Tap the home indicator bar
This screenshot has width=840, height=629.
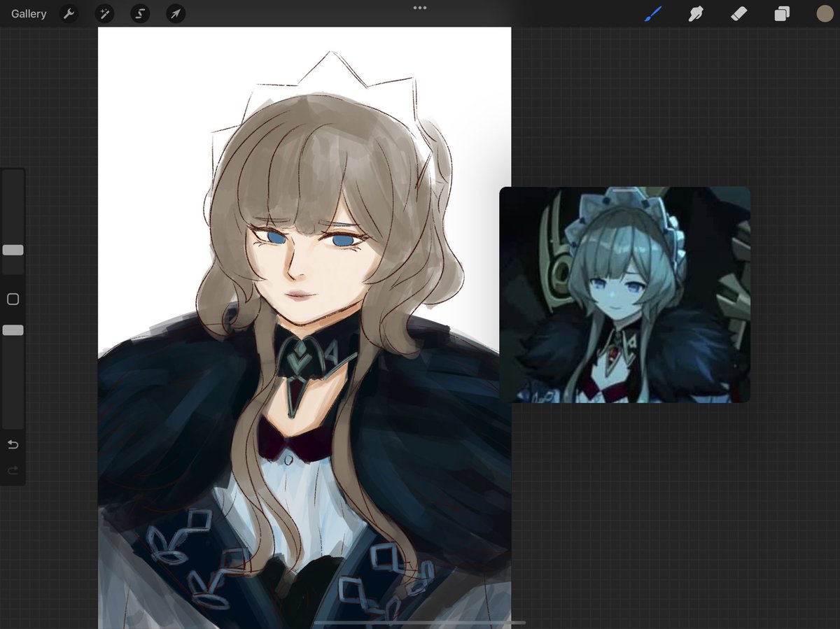tap(420, 622)
